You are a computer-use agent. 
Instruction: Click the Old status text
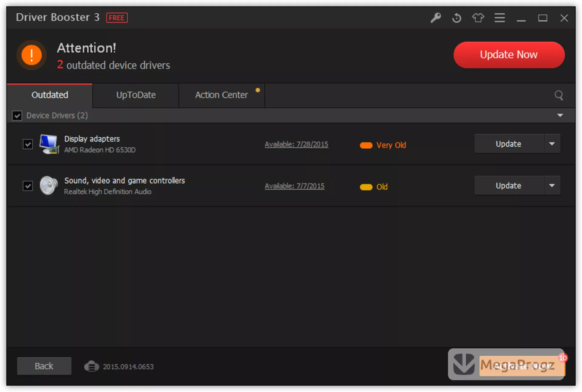[382, 187]
